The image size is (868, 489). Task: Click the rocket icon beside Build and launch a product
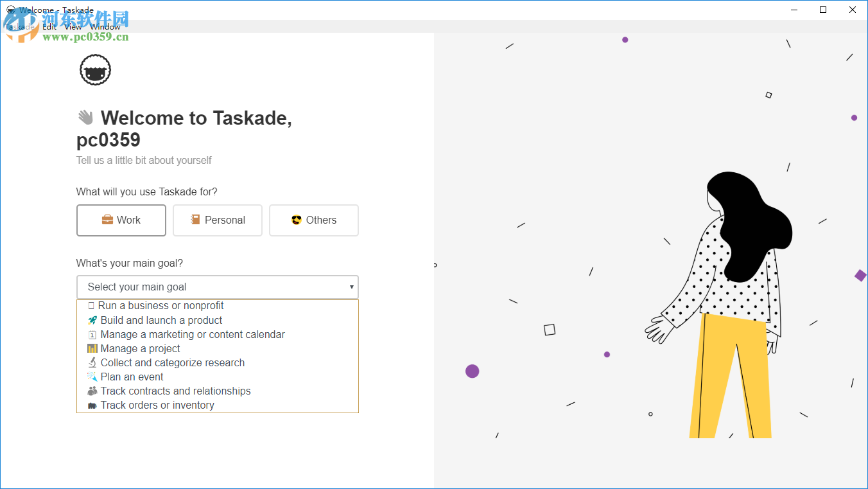[x=92, y=320]
